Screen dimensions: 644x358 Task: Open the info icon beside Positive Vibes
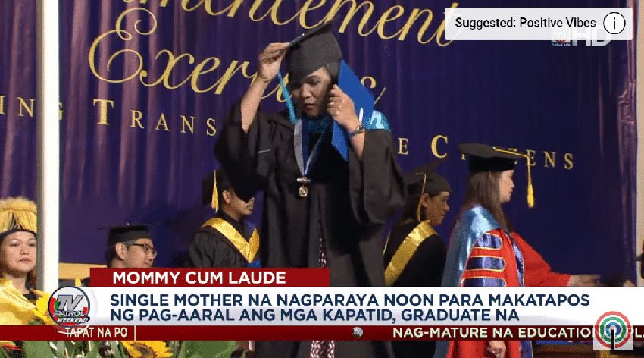[x=614, y=23]
